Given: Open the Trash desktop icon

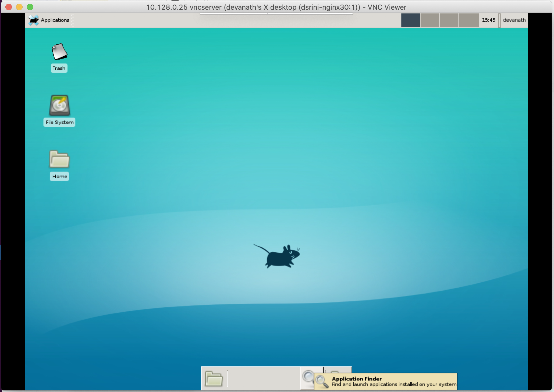Looking at the screenshot, I should [x=59, y=51].
